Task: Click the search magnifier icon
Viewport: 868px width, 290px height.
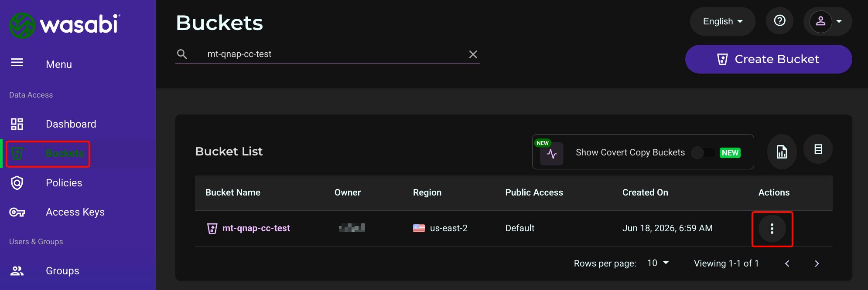Action: (182, 54)
